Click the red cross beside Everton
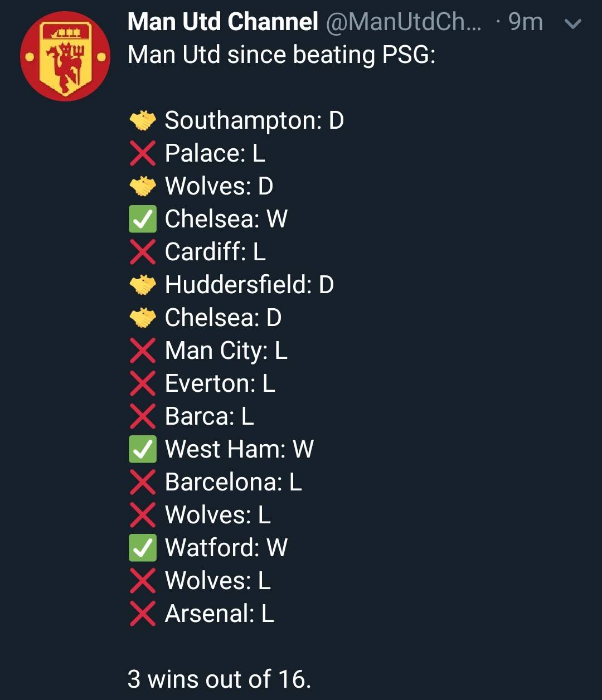This screenshot has width=602, height=700. point(143,384)
